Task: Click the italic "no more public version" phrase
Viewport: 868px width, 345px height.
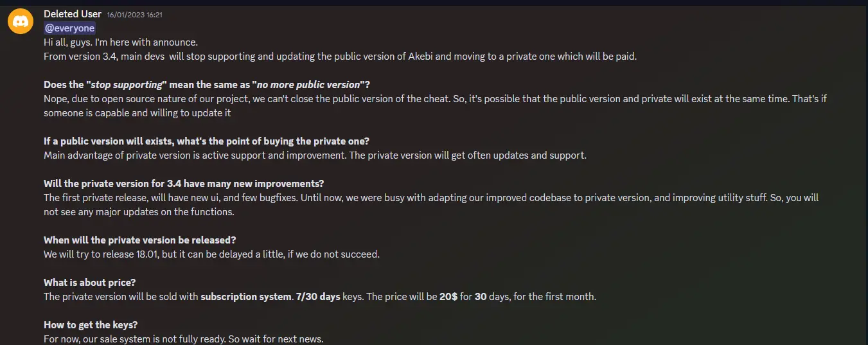Action: [x=309, y=85]
